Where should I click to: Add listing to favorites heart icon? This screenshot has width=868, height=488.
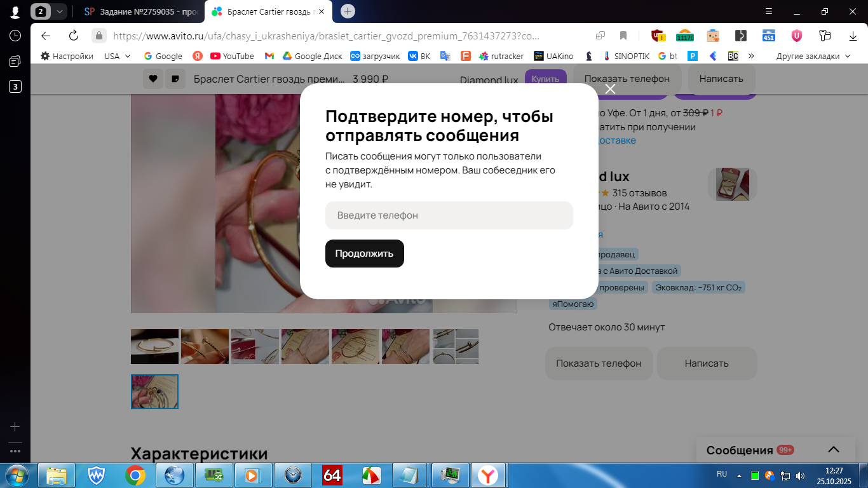(153, 79)
